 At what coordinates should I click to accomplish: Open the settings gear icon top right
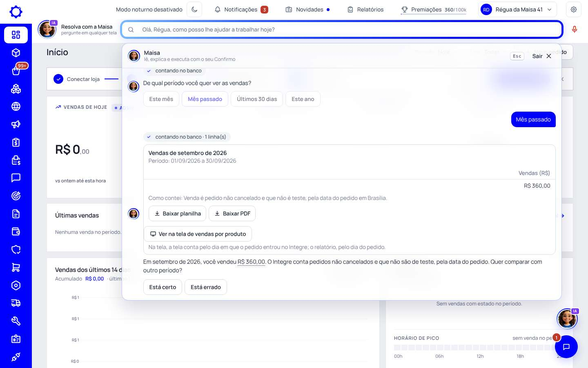574,9
